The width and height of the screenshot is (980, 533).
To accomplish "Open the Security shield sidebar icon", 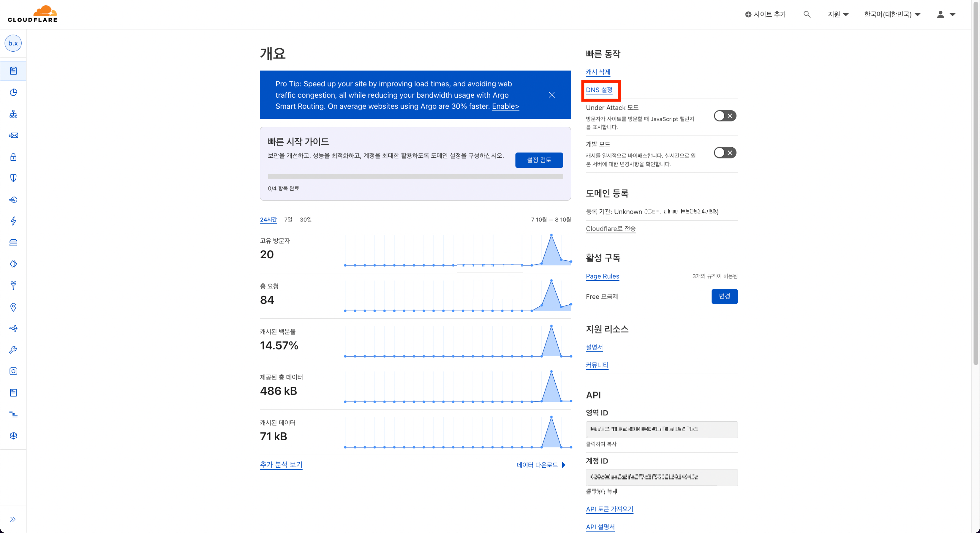I will point(13,178).
